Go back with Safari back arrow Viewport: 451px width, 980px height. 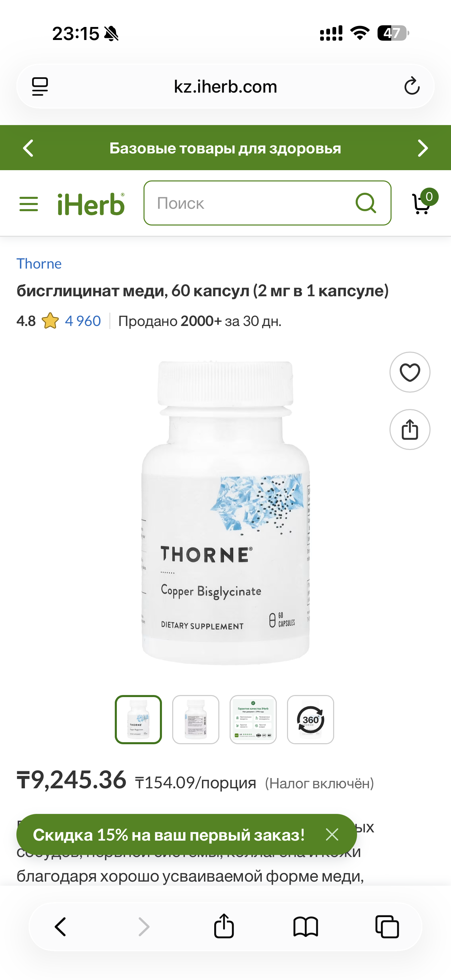pyautogui.click(x=61, y=926)
